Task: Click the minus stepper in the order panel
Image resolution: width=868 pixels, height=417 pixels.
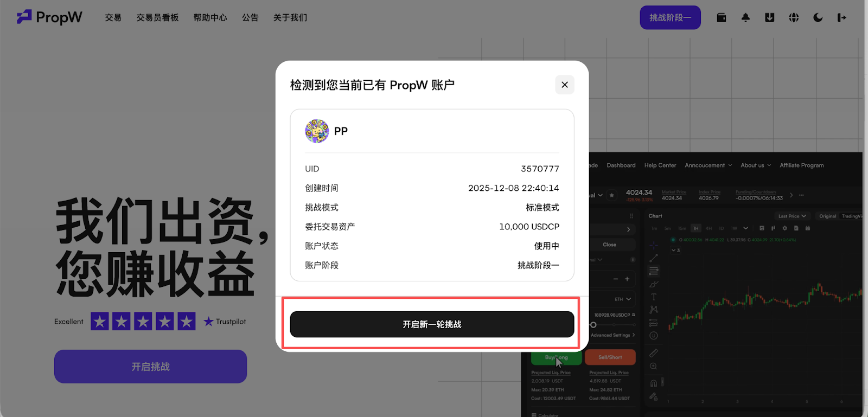Action: [x=616, y=279]
